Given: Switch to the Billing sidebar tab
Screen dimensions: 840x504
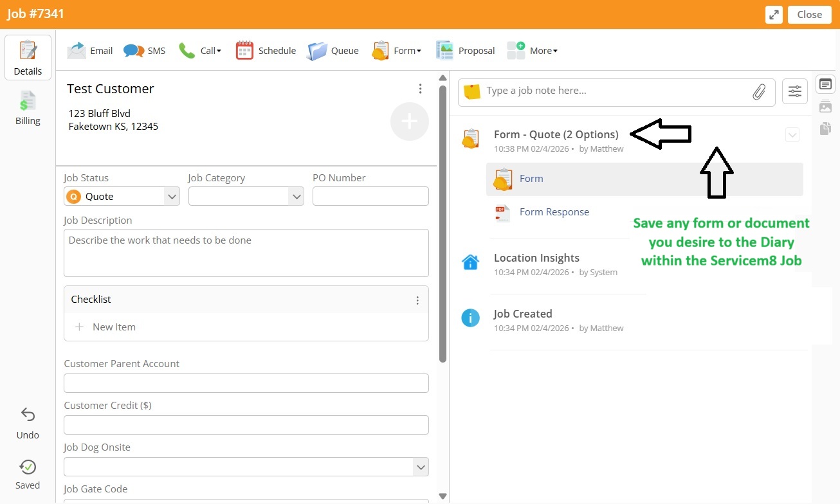Looking at the screenshot, I should 28,108.
